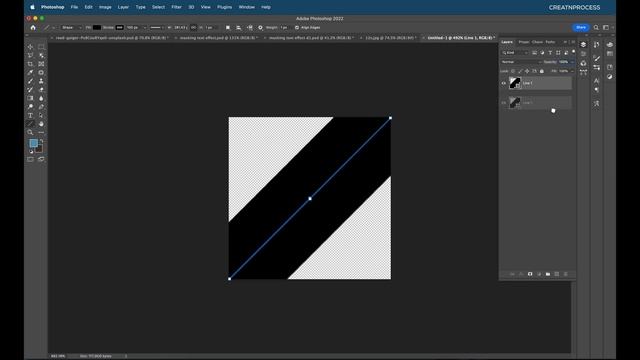The image size is (640, 360).
Task: Open the Image menu
Action: (x=105, y=7)
